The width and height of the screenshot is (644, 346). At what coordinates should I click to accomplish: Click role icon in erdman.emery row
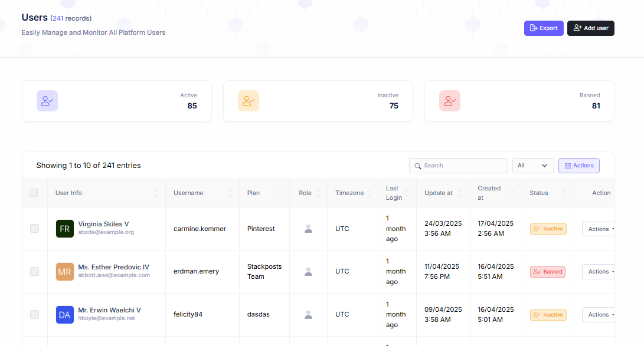[309, 271]
